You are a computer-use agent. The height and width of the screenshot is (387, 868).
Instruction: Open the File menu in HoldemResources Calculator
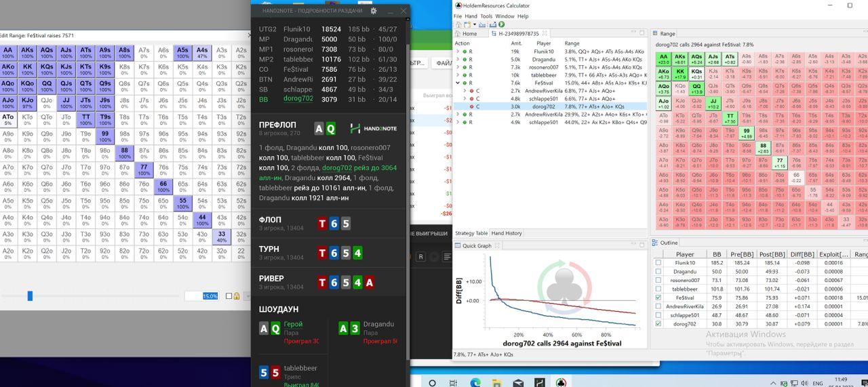click(458, 16)
